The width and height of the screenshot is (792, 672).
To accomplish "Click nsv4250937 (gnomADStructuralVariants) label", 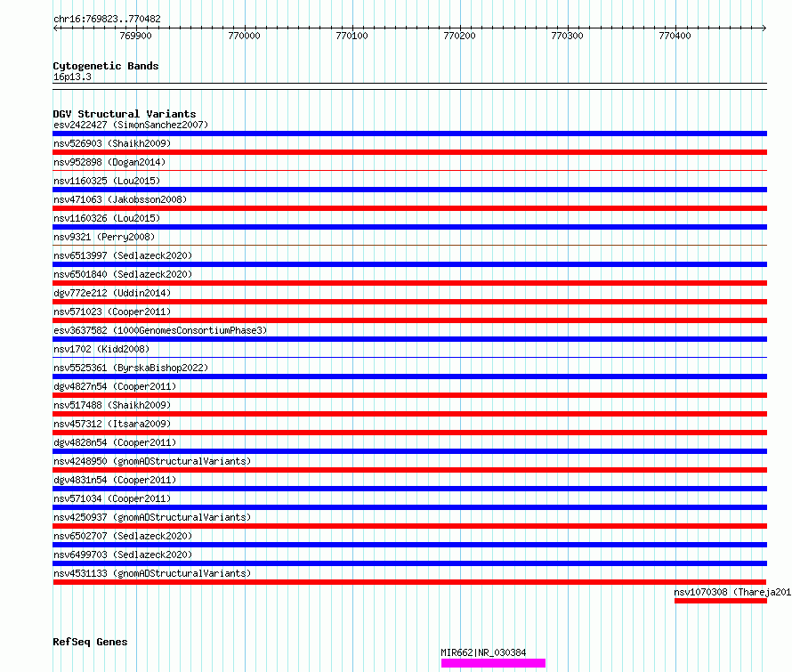I will (x=152, y=517).
